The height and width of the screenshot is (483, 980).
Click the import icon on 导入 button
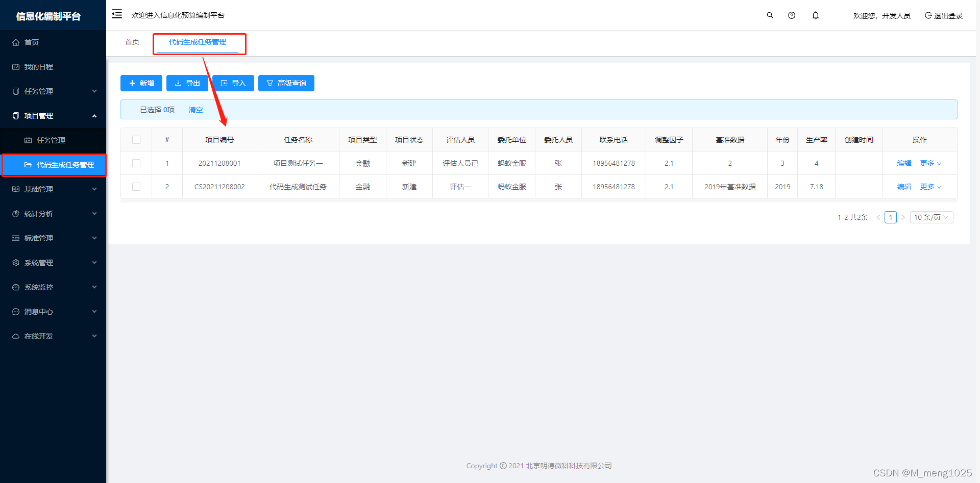[x=224, y=83]
